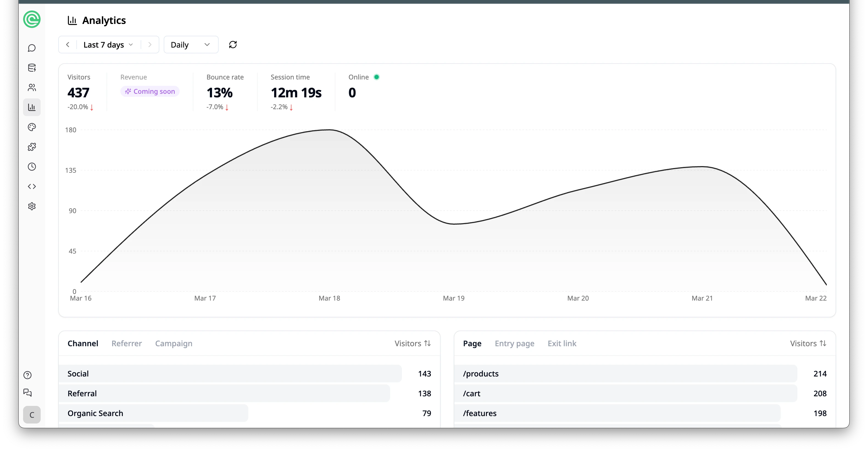Navigate to previous date range with left chevron
868x451 pixels.
coord(68,44)
